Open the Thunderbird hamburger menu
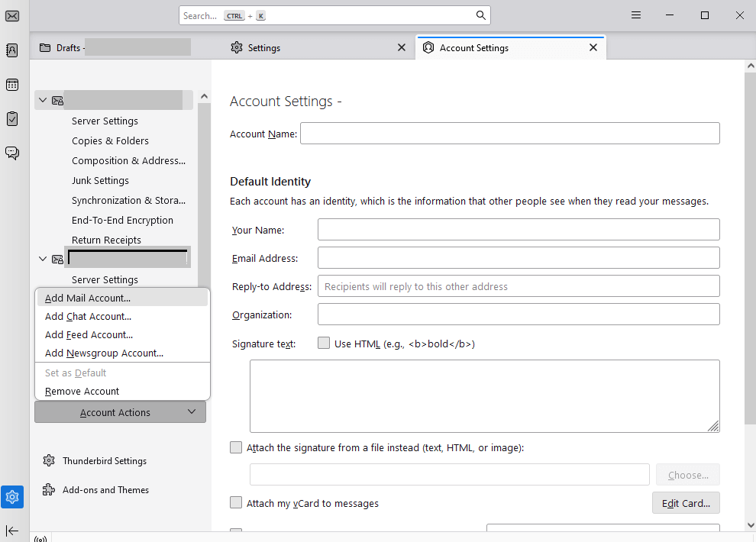Screen dimensions: 756x542 coord(636,15)
